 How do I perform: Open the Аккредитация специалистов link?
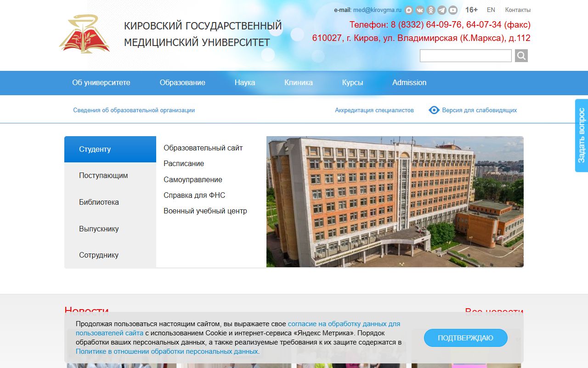pyautogui.click(x=374, y=110)
